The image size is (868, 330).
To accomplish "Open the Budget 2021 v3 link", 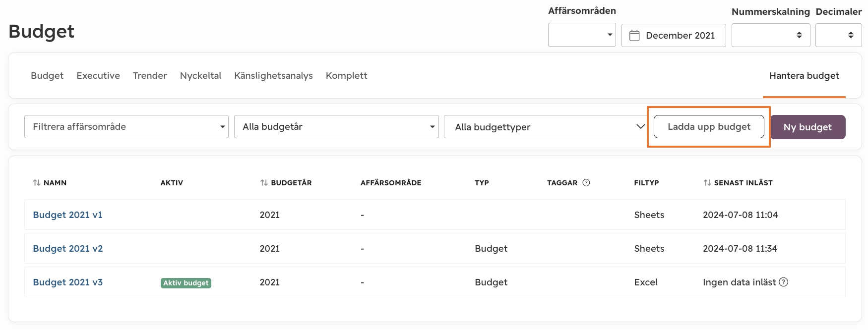I will (x=68, y=282).
